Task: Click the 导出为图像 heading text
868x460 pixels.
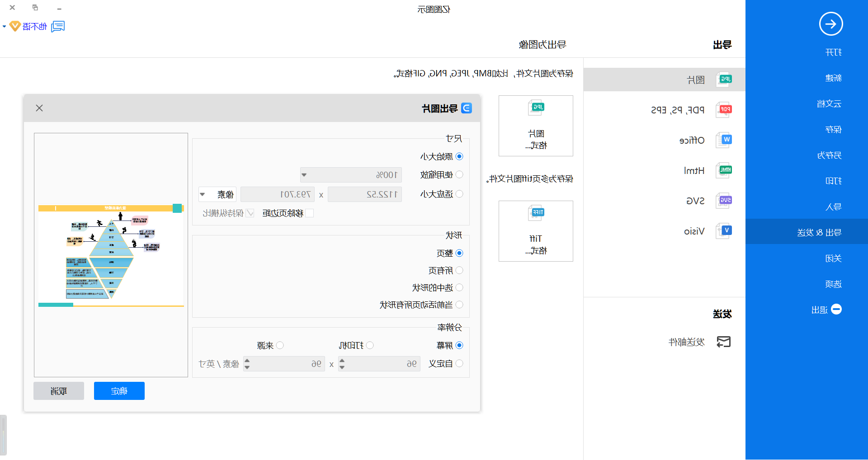Action: pyautogui.click(x=542, y=45)
